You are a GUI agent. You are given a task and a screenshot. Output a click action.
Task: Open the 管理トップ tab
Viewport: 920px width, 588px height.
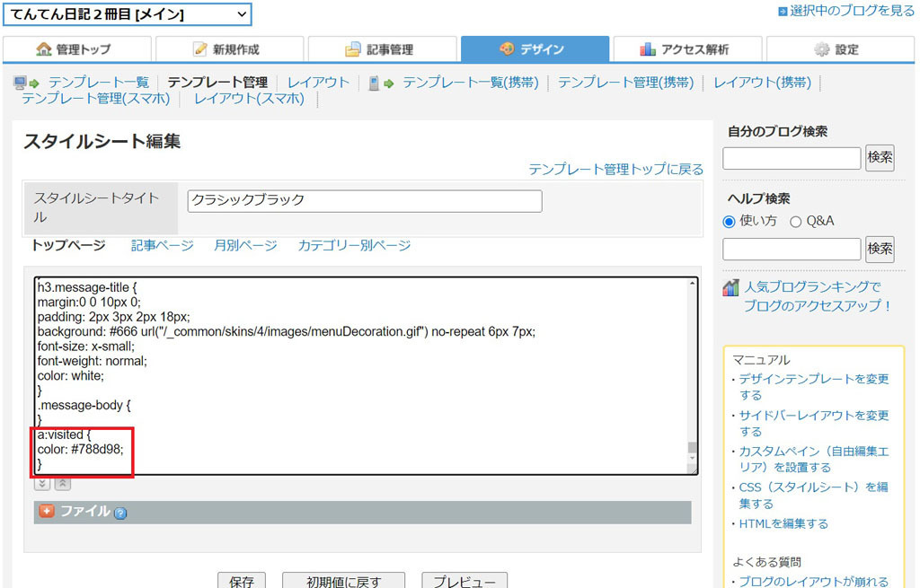(77, 49)
